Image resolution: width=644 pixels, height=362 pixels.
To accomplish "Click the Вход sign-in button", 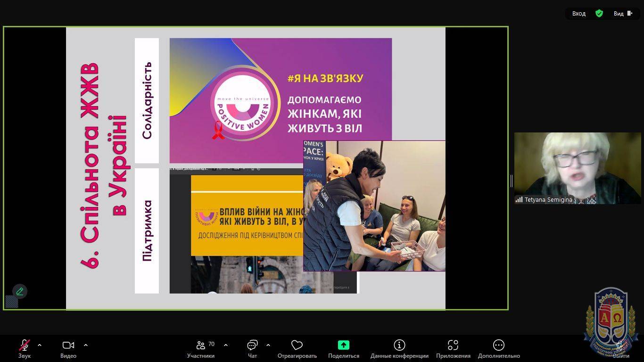I will pos(579,13).
